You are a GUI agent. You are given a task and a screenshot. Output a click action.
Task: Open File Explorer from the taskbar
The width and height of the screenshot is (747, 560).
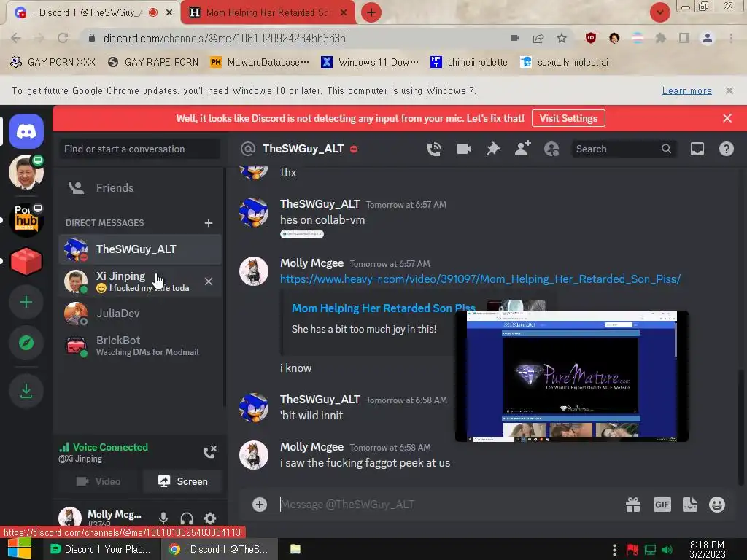point(295,550)
